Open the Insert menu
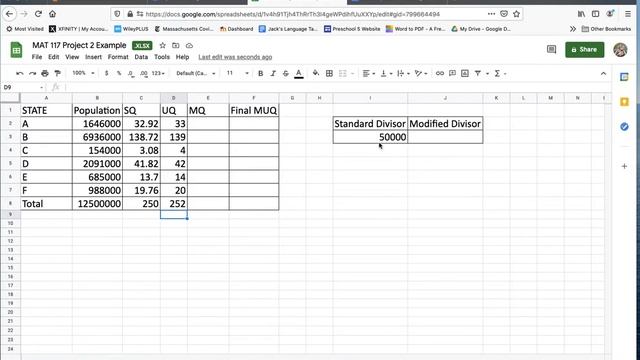The image size is (640, 360). (x=93, y=57)
